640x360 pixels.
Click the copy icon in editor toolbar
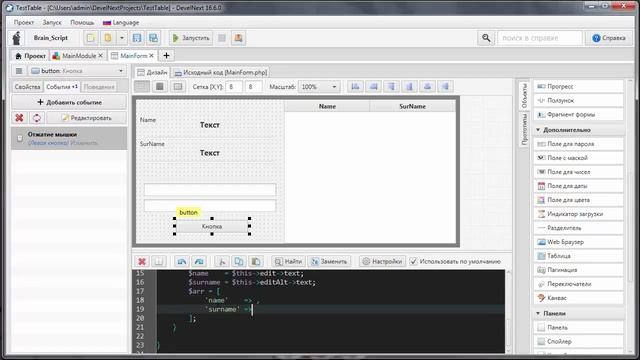[239, 261]
